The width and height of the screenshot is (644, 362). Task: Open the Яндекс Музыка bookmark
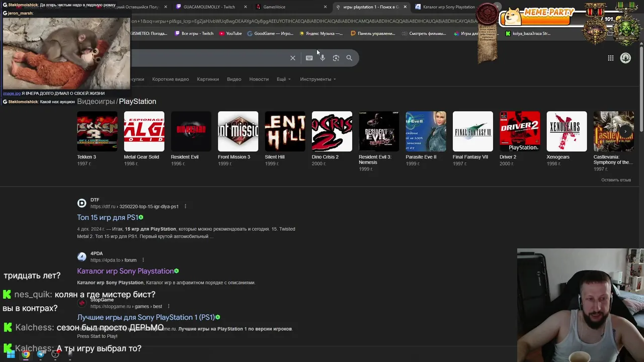[x=321, y=34]
